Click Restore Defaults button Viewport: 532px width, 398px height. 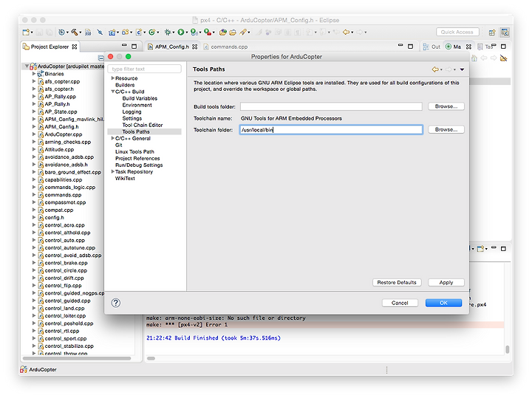pos(397,282)
